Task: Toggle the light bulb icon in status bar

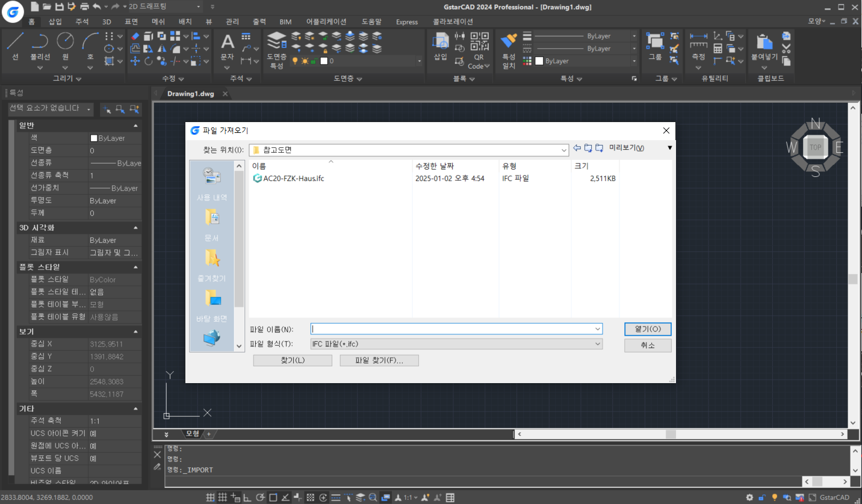Action: coord(775,497)
